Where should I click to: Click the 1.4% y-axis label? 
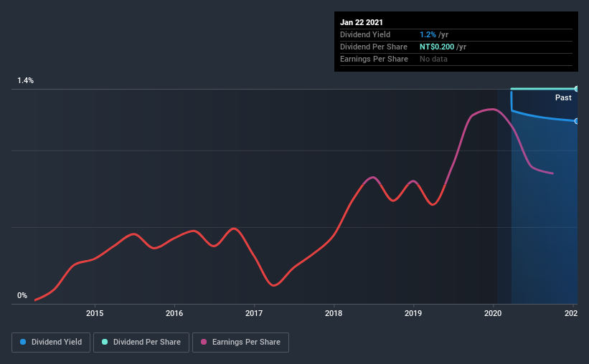pyautogui.click(x=26, y=81)
